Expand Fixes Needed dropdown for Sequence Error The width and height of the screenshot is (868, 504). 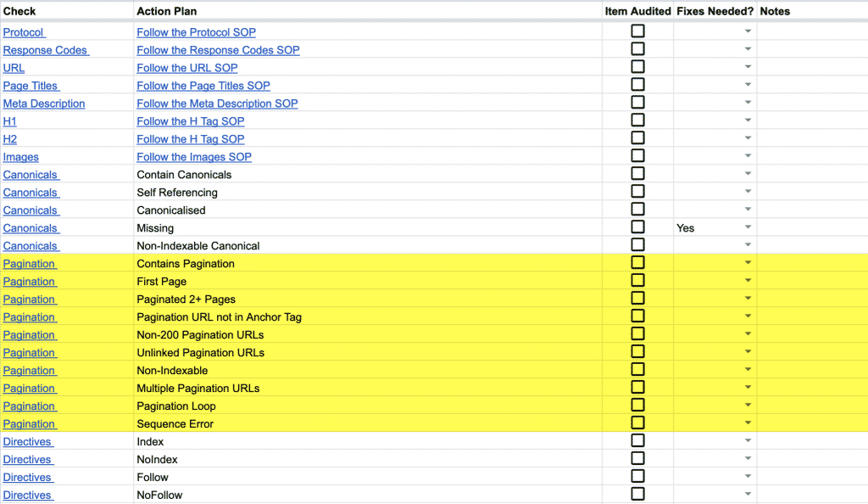click(748, 423)
